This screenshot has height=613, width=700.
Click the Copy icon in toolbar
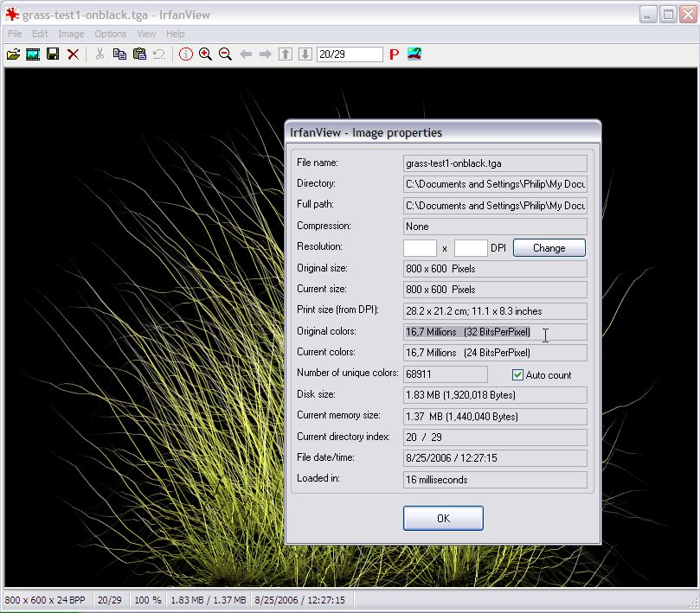(119, 54)
